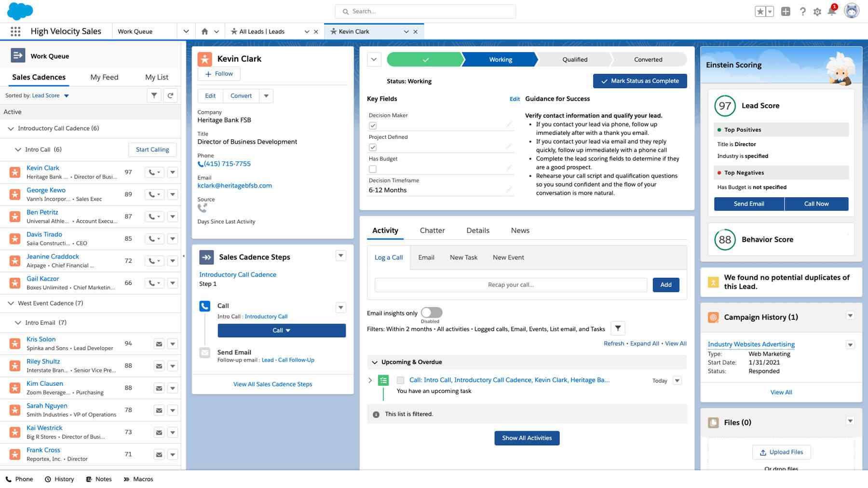Switch to the My List tab
868x488 pixels.
[x=157, y=77]
